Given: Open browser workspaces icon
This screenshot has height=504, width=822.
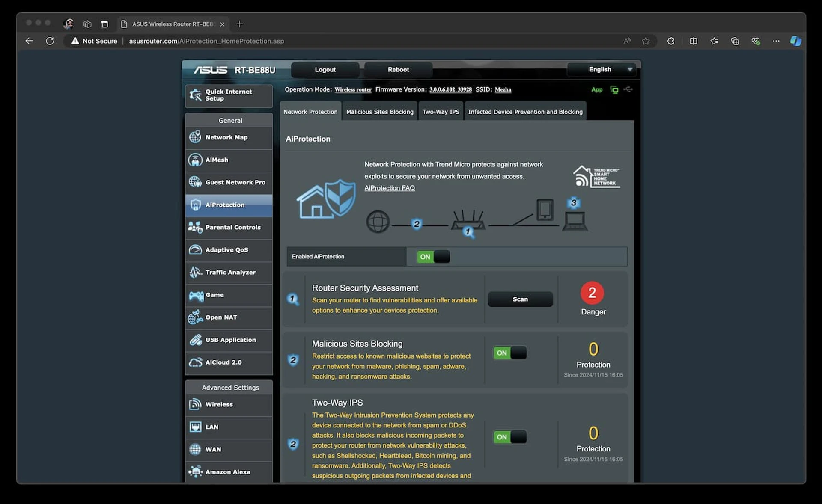Looking at the screenshot, I should click(87, 24).
